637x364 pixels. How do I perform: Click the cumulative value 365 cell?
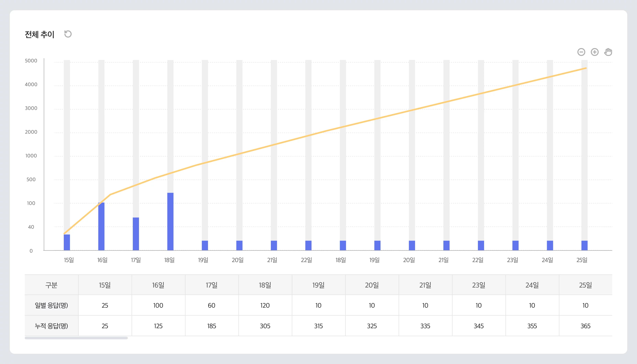coord(585,326)
